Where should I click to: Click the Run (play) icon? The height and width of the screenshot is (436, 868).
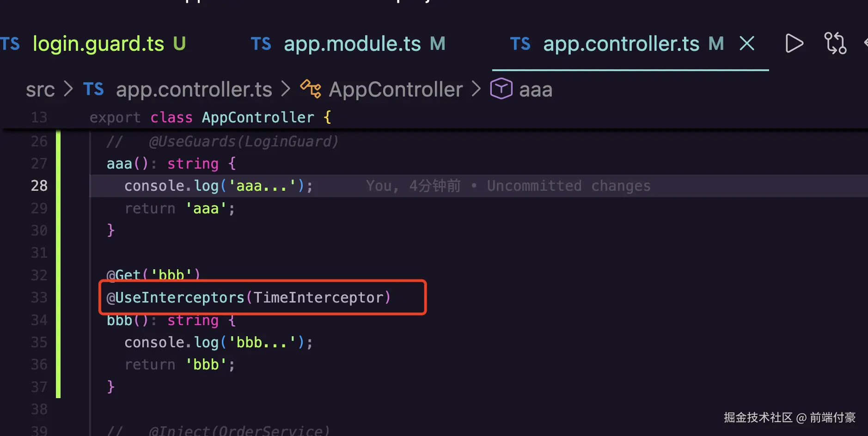794,43
